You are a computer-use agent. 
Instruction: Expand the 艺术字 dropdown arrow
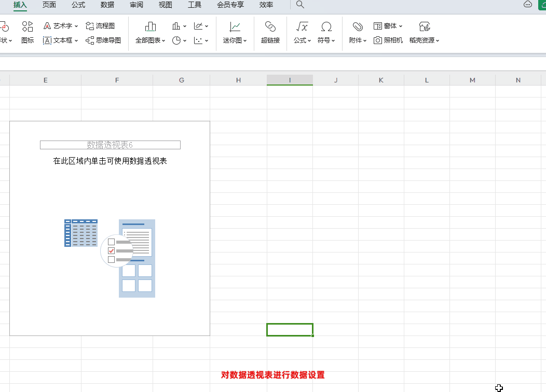tap(76, 26)
